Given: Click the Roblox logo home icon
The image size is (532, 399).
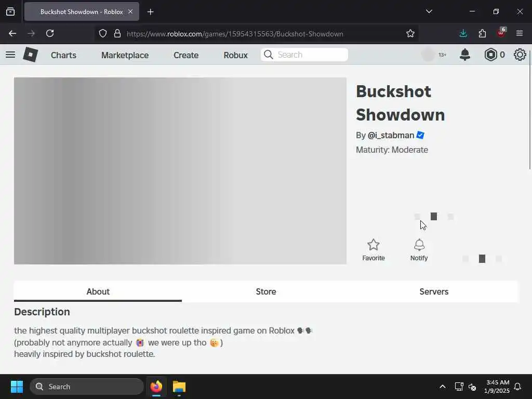Looking at the screenshot, I should pyautogui.click(x=30, y=55).
